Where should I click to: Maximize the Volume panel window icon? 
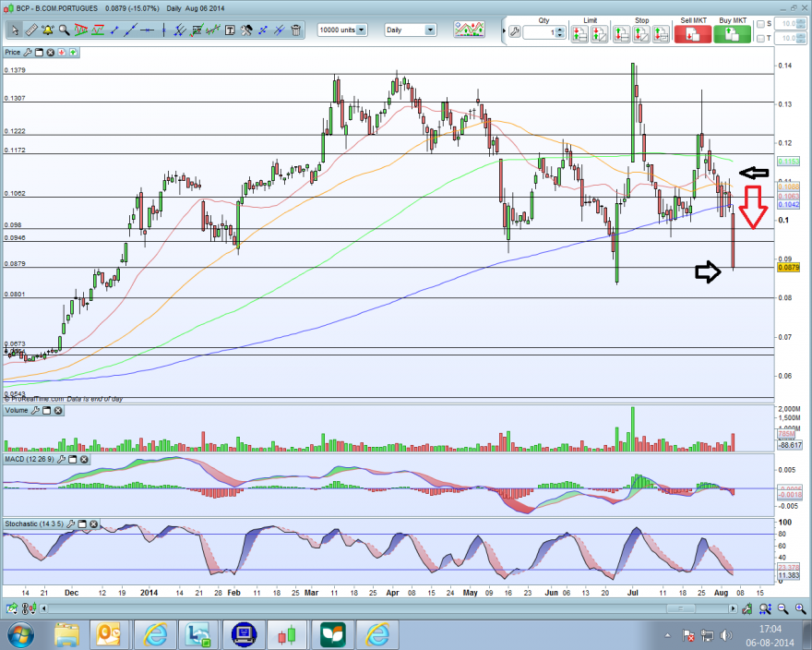pos(47,411)
